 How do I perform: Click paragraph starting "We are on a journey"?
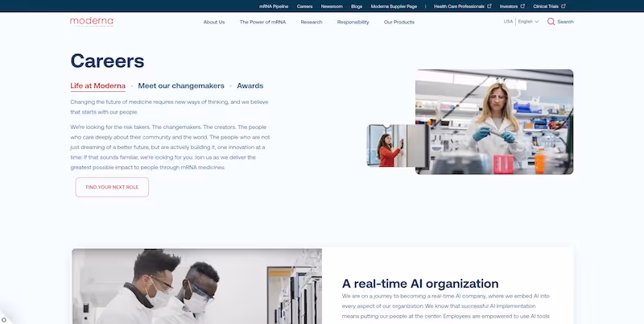(446, 306)
